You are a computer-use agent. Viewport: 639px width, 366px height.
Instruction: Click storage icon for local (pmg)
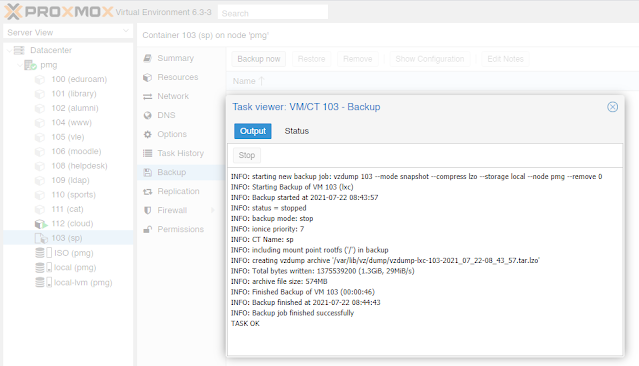[43, 267]
